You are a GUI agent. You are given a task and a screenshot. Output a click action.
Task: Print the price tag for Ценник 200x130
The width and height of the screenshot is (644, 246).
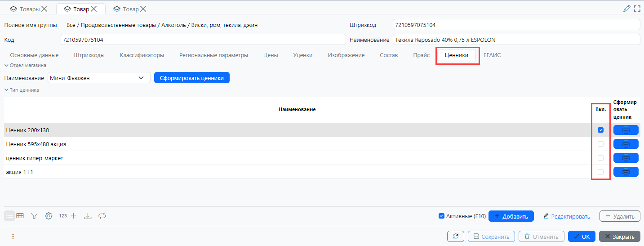(x=626, y=130)
